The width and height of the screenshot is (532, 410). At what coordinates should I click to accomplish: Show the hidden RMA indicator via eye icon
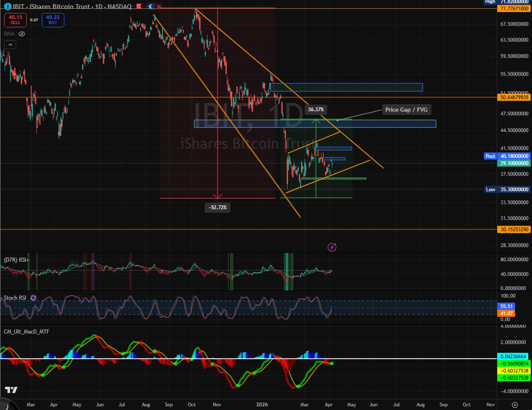[22, 34]
